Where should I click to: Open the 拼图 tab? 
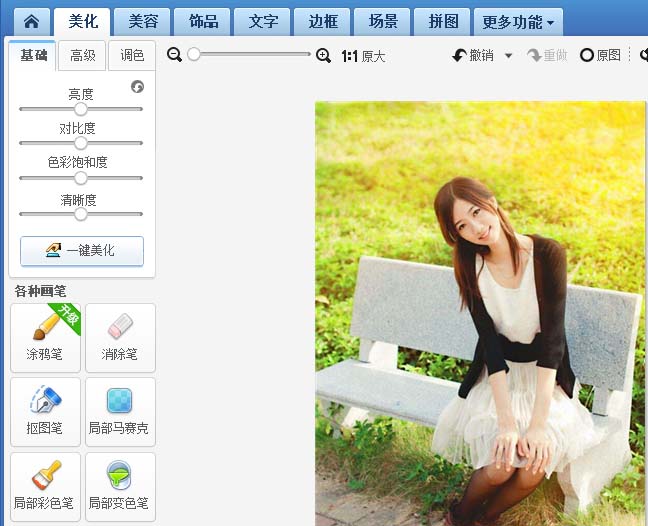pyautogui.click(x=443, y=21)
